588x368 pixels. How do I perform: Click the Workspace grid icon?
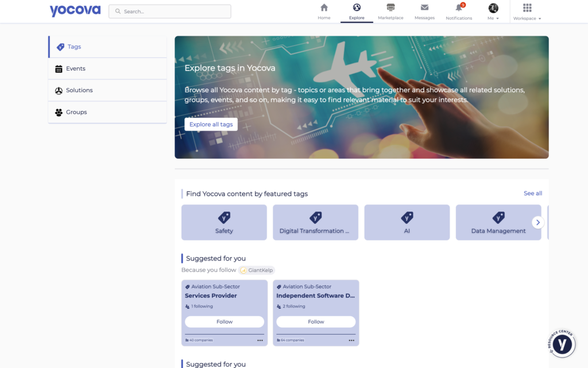click(527, 8)
